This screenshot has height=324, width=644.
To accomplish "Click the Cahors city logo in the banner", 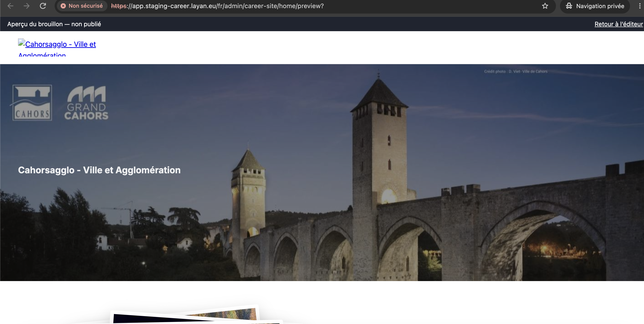I will (x=32, y=103).
